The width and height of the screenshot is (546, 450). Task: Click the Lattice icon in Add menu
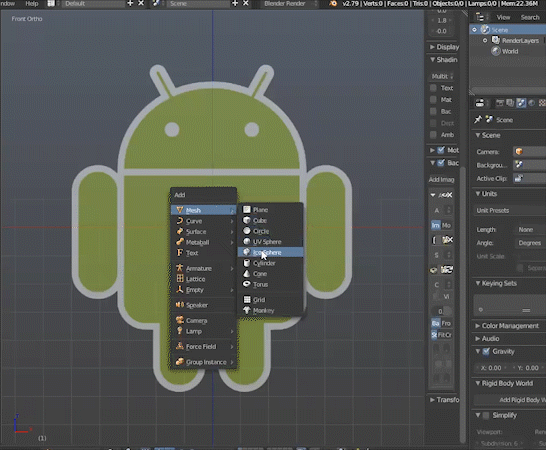[x=180, y=279]
